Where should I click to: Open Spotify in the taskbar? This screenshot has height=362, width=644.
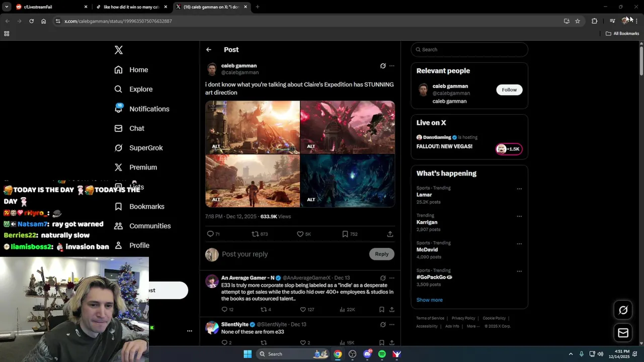click(382, 354)
